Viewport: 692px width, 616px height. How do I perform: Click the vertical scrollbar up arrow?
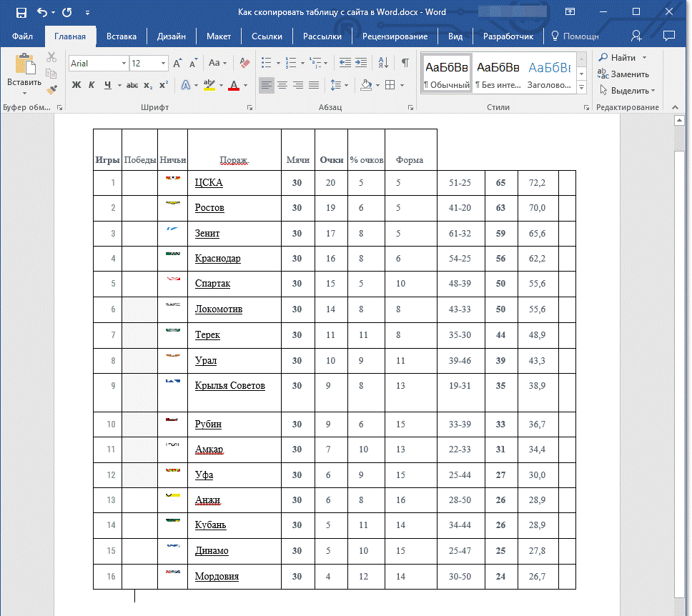679,121
